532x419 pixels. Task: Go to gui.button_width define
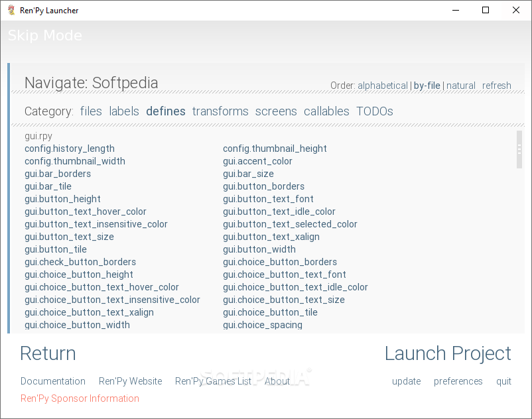tap(259, 249)
